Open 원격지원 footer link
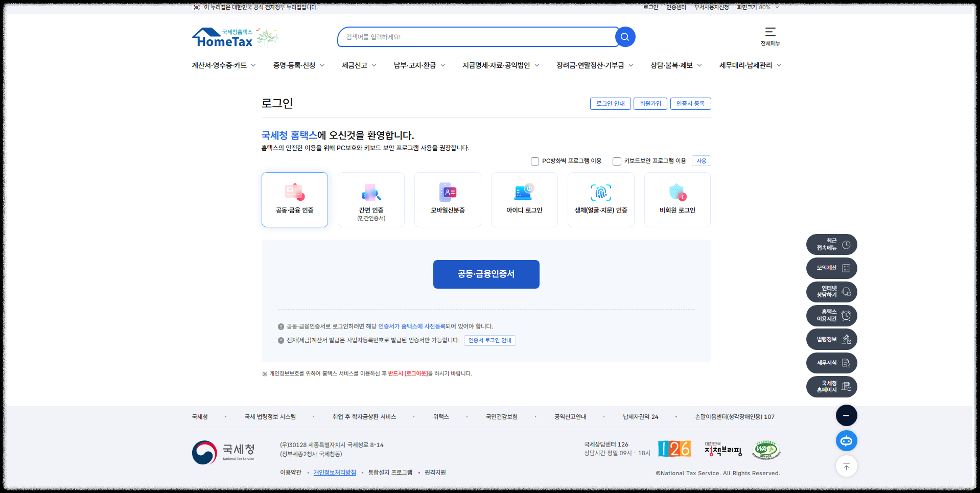This screenshot has height=493, width=980. [x=435, y=473]
